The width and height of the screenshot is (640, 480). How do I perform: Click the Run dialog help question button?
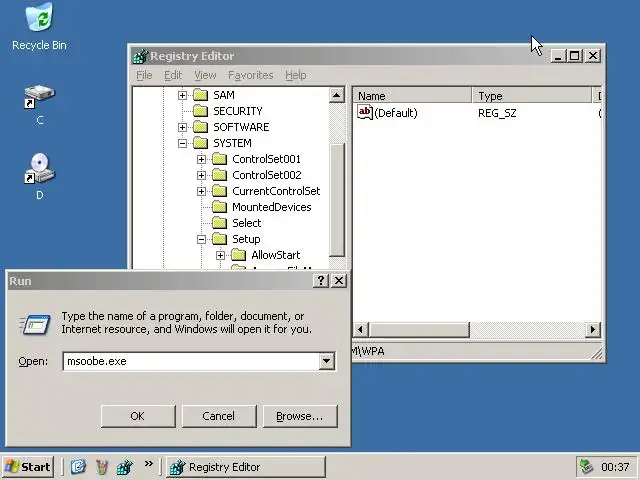pyautogui.click(x=321, y=280)
